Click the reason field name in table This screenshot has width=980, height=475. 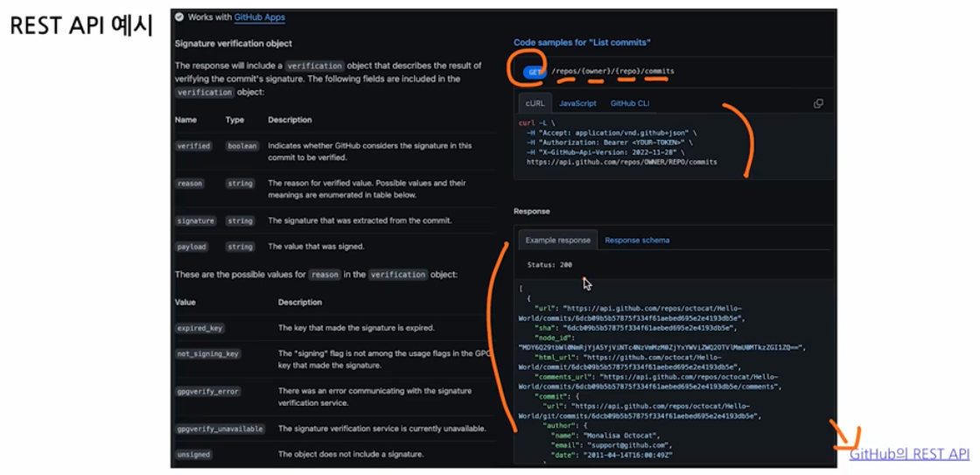pyautogui.click(x=189, y=184)
